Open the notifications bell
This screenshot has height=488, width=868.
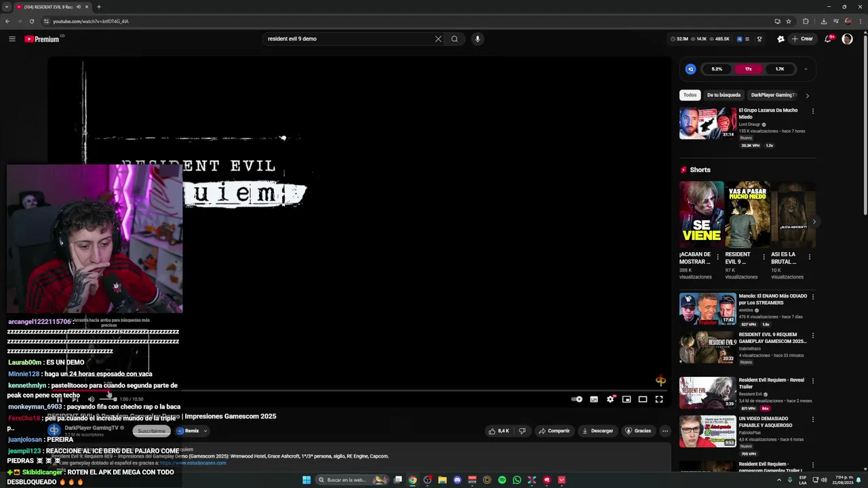828,39
